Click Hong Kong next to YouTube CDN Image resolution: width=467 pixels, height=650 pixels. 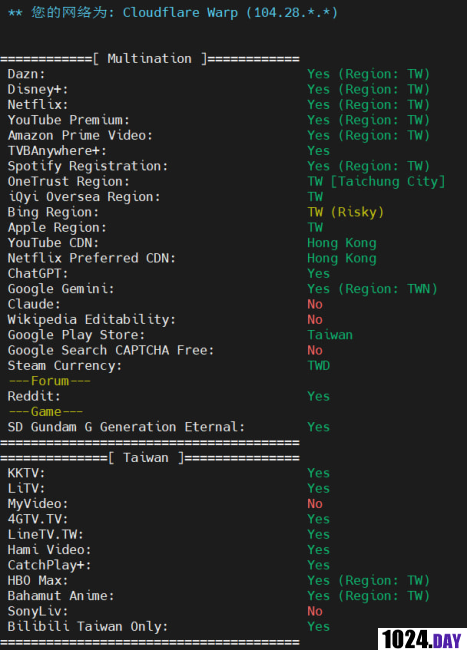pos(342,243)
